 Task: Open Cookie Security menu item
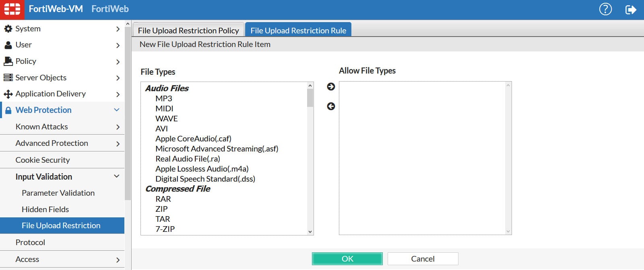62,160
